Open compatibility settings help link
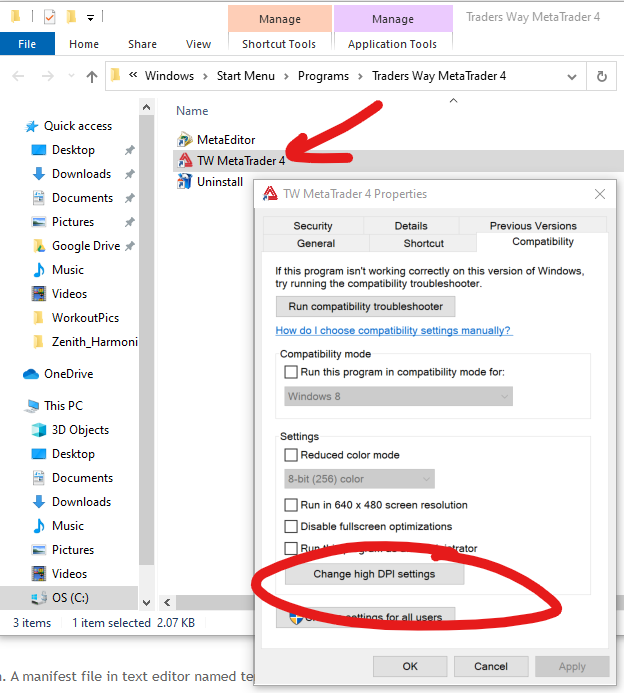 click(x=393, y=330)
